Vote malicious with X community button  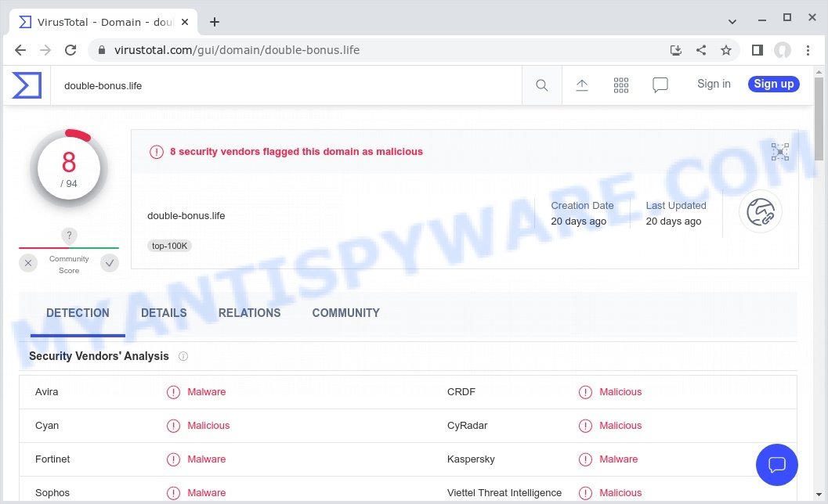(x=28, y=263)
